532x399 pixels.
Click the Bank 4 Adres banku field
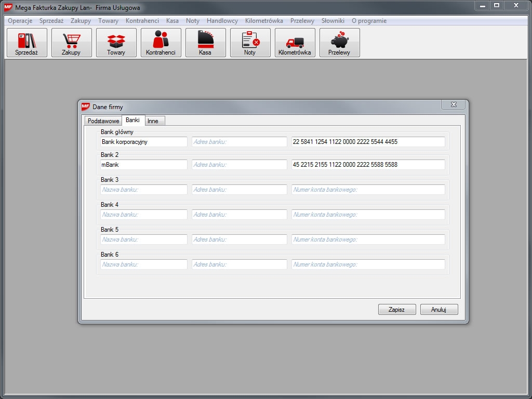pyautogui.click(x=239, y=215)
